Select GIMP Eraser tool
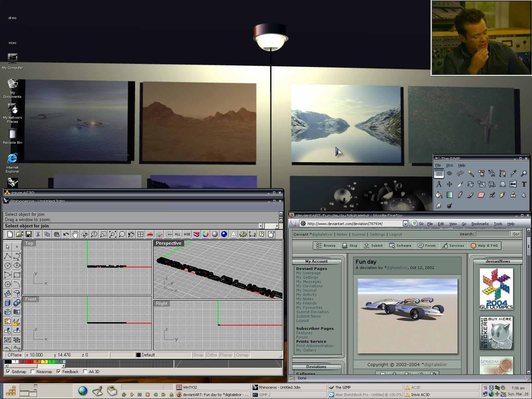This screenshot has height=399, width=532. pyautogui.click(x=481, y=195)
